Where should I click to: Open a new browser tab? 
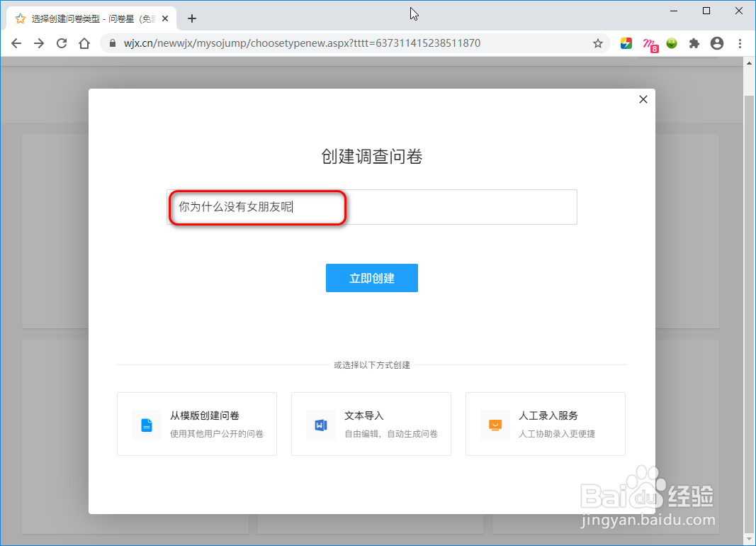(191, 18)
